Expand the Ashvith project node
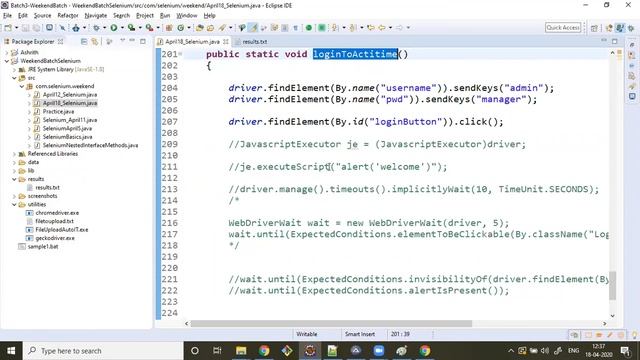Screen dimensions: 640x360 point(7,52)
